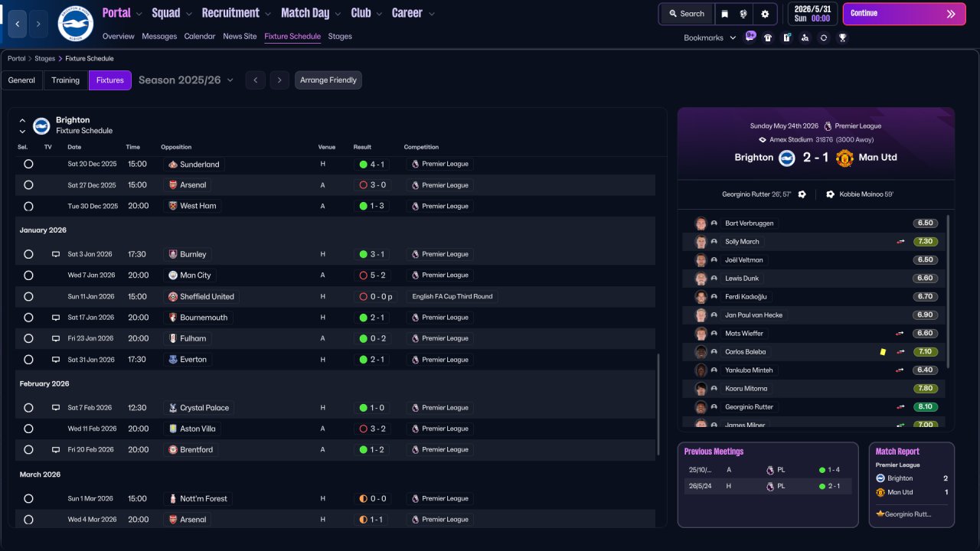
Task: Click Bart Verbruggen's player portrait
Action: (x=701, y=223)
